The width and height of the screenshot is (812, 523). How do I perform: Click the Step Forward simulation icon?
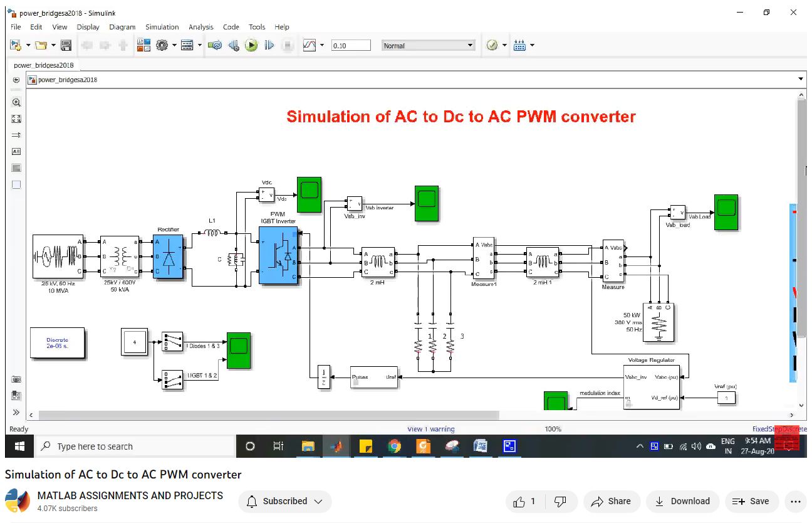tap(269, 45)
